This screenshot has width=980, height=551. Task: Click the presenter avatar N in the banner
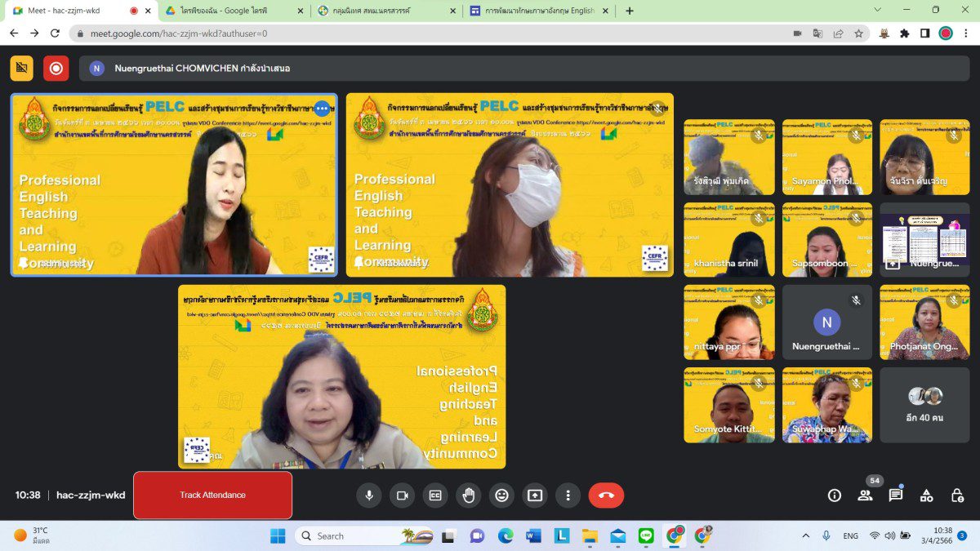coord(96,69)
